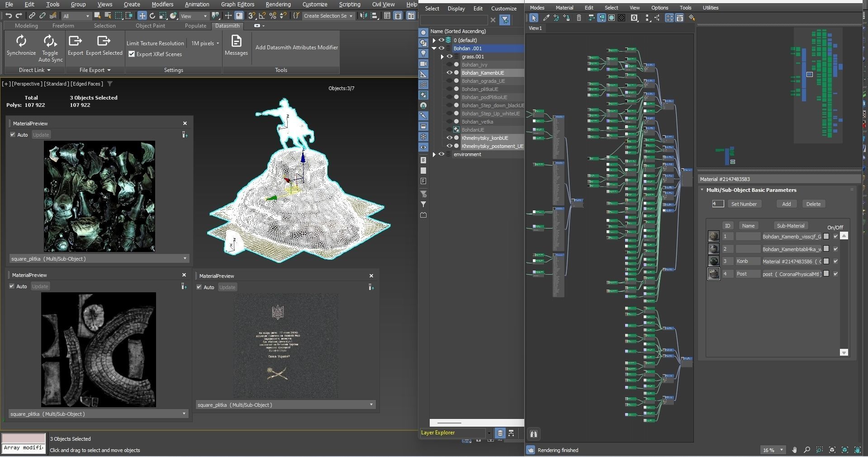
Task: Click Delete Selected trash icon in Slate
Action: [x=579, y=18]
